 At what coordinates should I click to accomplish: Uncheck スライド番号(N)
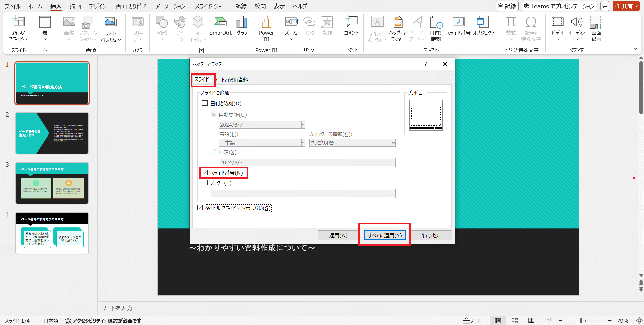point(205,172)
